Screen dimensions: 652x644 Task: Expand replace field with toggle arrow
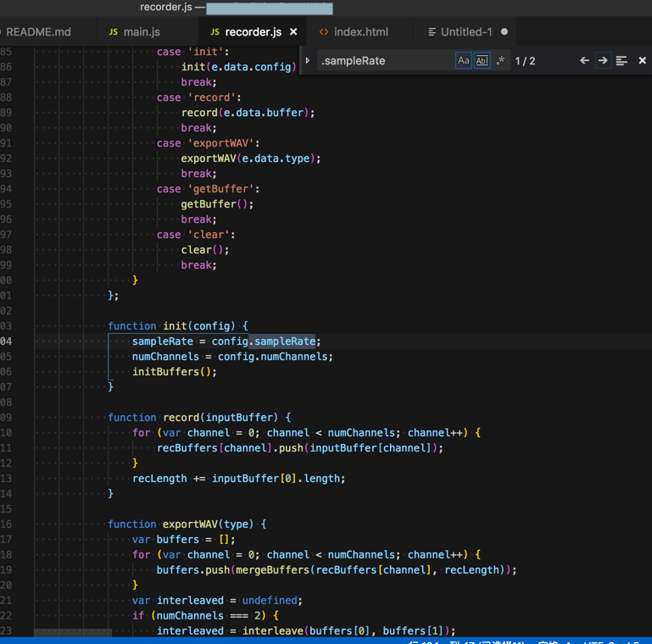[308, 61]
